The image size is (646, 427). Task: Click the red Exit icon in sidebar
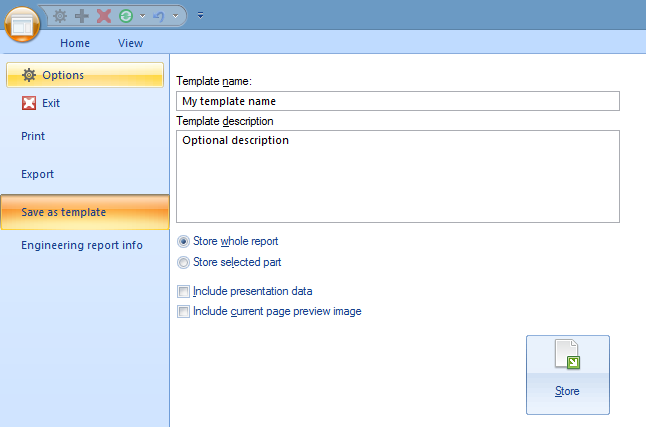29,103
